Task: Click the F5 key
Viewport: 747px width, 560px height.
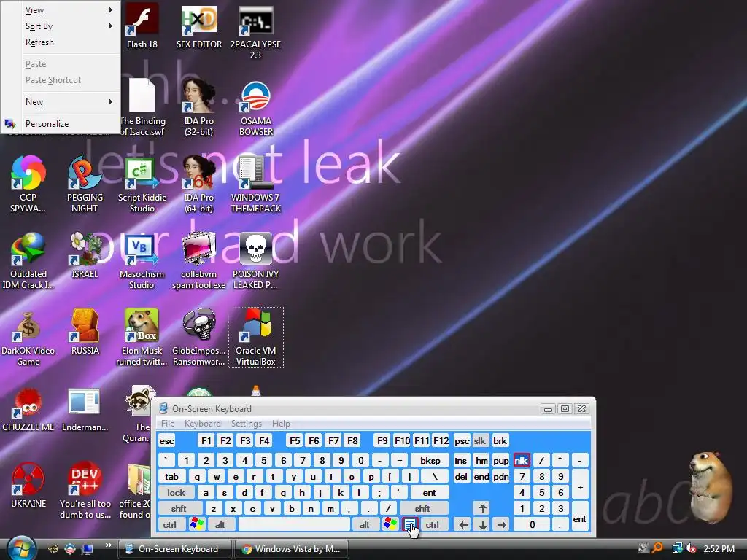Action: point(295,441)
